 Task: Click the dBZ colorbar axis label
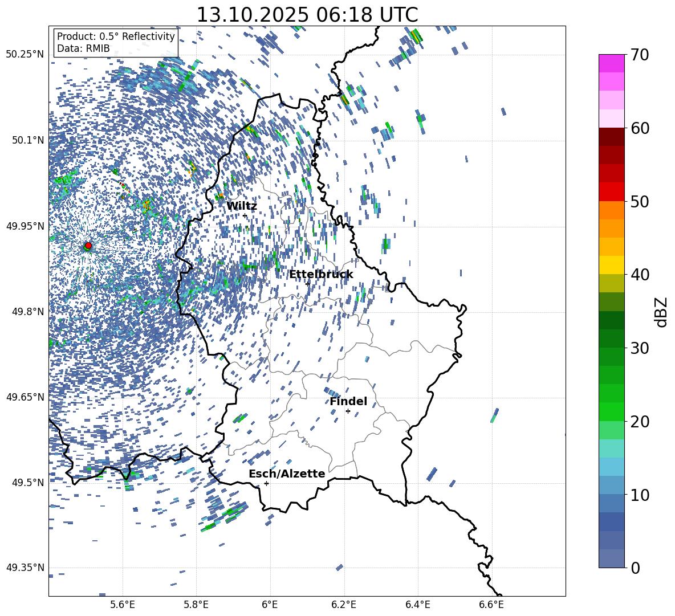click(x=662, y=312)
